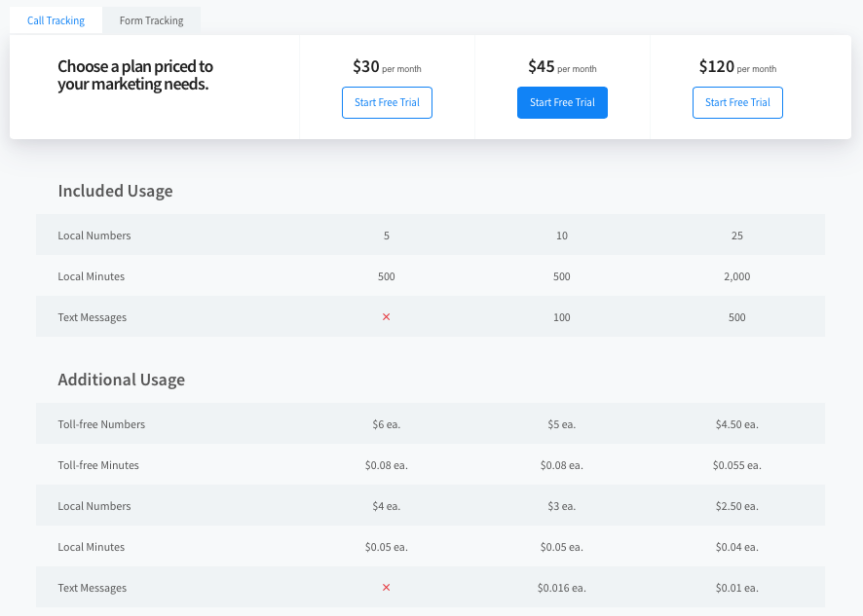Screen dimensions: 863x616
Task: Select the Local Minutes row label under Included Usage
Action: 90,276
